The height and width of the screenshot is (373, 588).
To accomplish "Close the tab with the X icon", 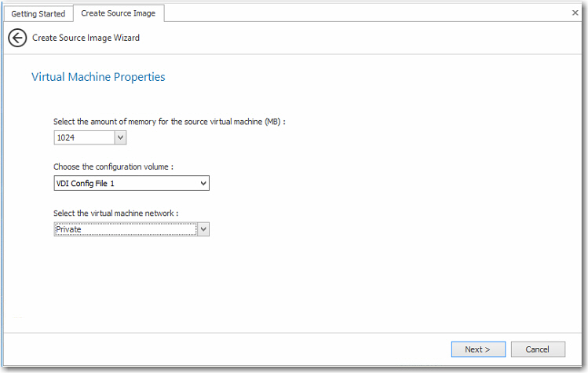I will point(575,13).
